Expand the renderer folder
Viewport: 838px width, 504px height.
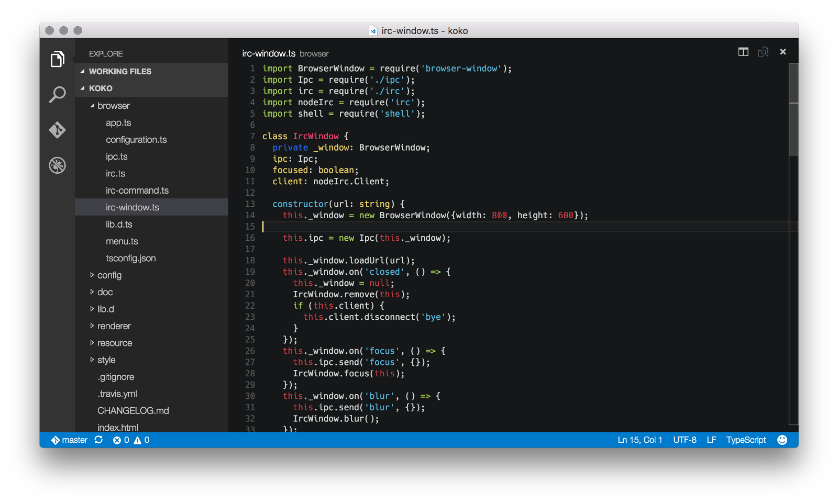coord(92,326)
